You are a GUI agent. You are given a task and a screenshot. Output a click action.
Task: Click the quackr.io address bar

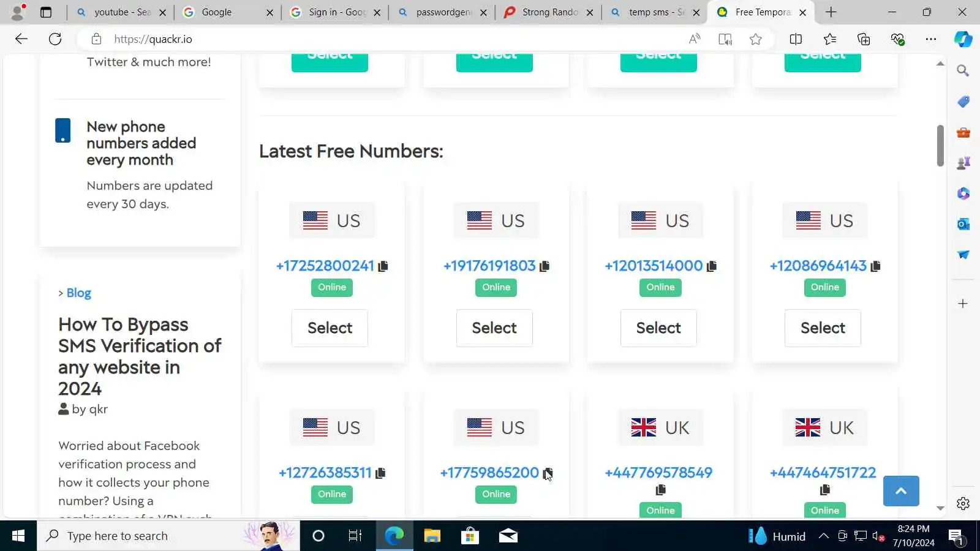[x=392, y=39]
